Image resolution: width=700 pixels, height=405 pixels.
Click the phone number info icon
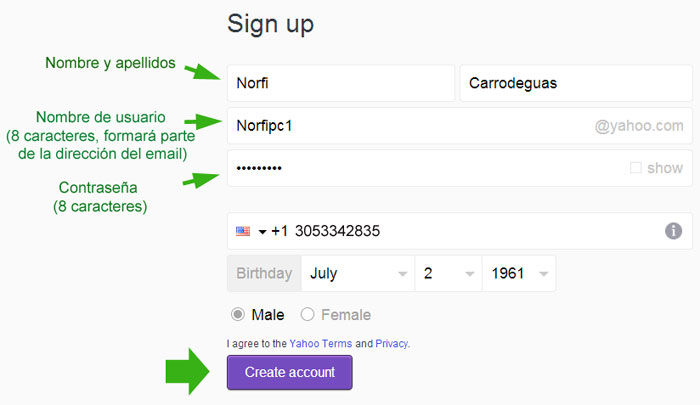click(x=674, y=231)
